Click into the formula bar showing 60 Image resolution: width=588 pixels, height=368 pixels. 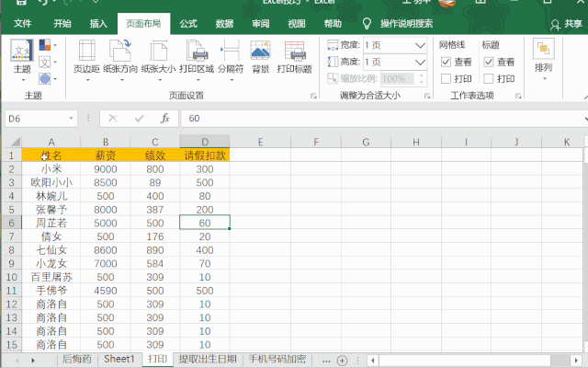(382, 119)
